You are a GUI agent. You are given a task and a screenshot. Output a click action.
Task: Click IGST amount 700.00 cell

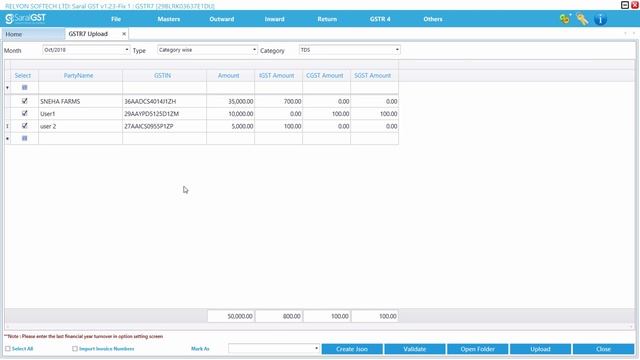coord(278,101)
